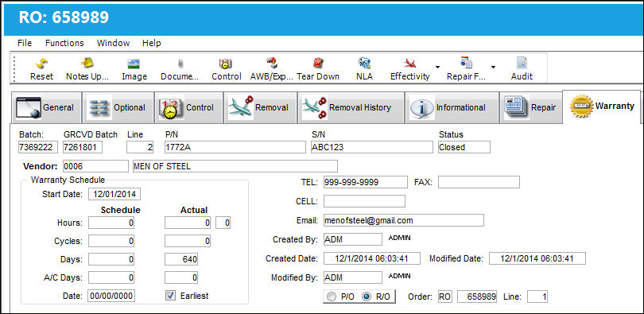The height and width of the screenshot is (314, 644).
Task: Click the Created Date field
Action: (372, 258)
